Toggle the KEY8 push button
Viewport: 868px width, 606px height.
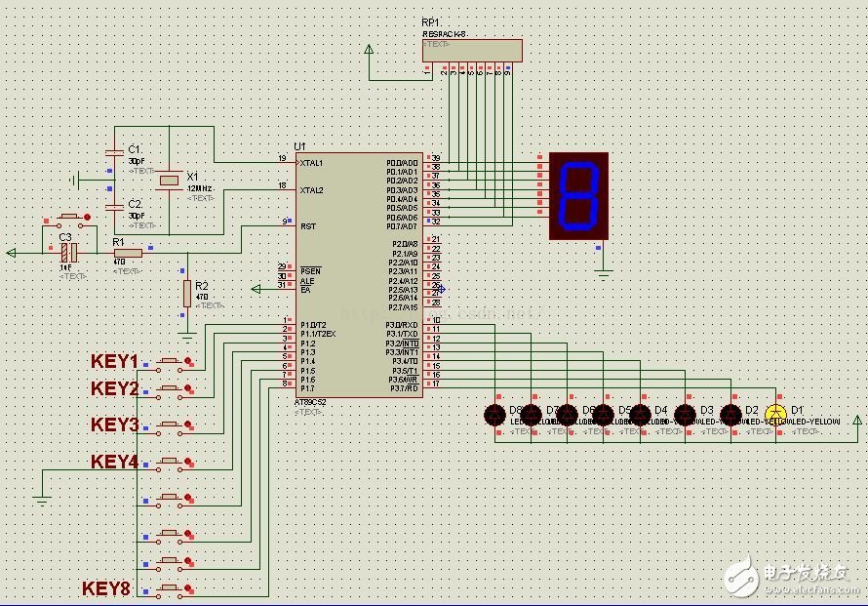coord(175,589)
